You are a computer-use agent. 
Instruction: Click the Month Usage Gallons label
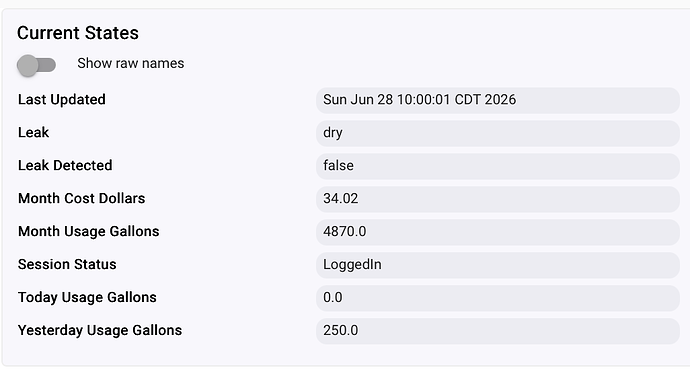(x=88, y=232)
